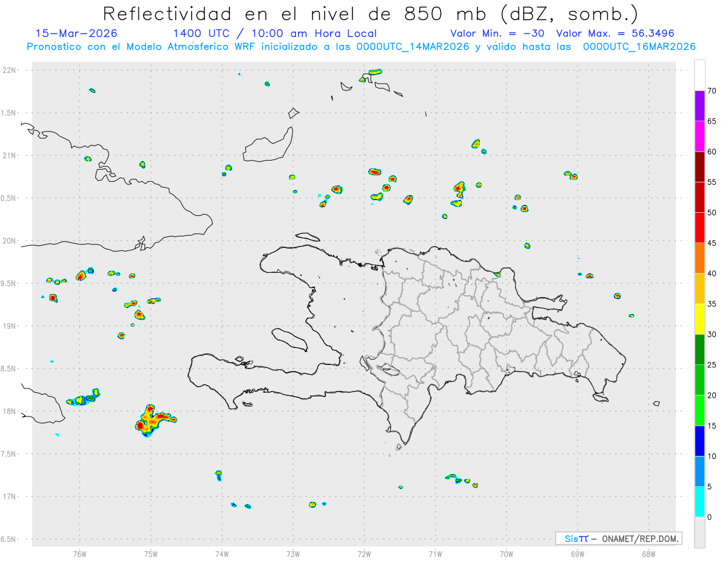This screenshot has height=562, width=728.
Task: Click the 73W longitude axis label
Action: point(293,554)
